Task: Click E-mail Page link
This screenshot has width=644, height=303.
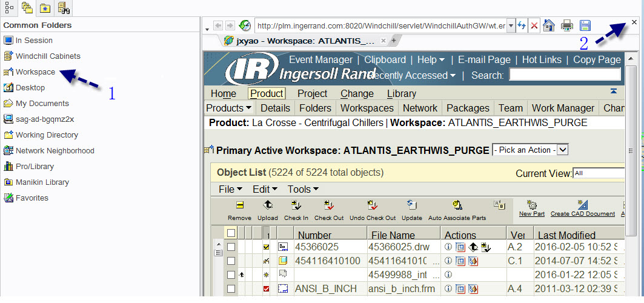Action: (484, 60)
